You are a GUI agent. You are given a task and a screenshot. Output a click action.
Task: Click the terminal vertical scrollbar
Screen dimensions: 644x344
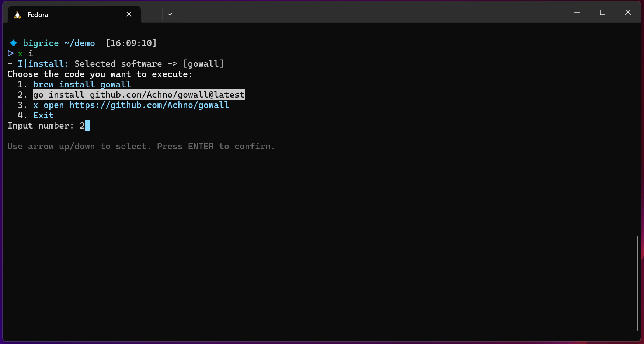tap(637, 284)
